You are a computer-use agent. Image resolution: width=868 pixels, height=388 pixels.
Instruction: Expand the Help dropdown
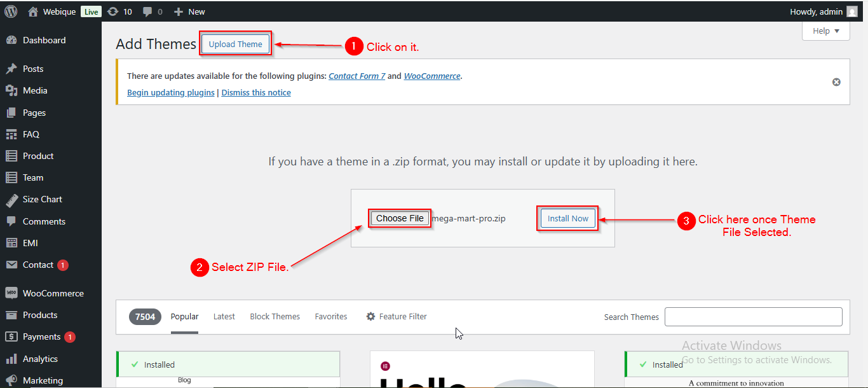(x=825, y=31)
